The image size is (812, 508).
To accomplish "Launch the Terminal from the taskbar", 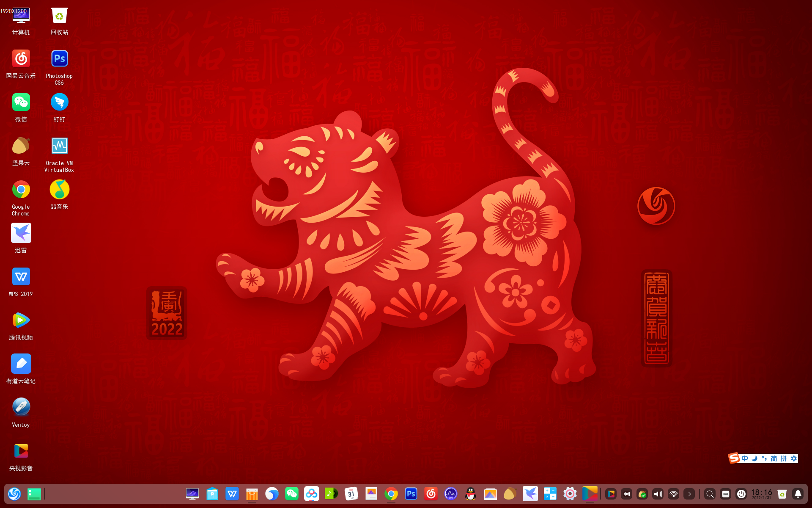I will (x=34, y=494).
